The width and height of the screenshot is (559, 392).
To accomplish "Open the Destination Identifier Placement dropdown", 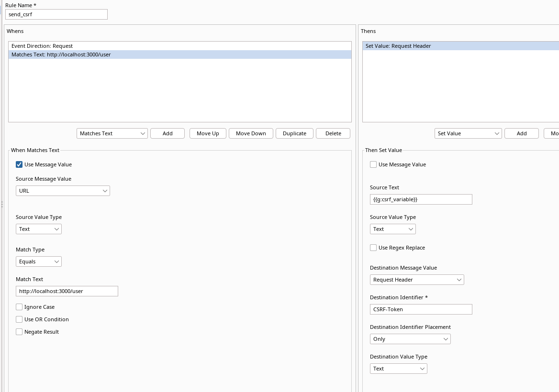I will point(410,338).
